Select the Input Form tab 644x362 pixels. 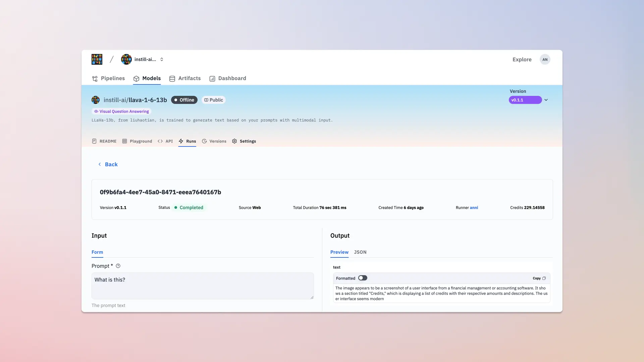(97, 252)
